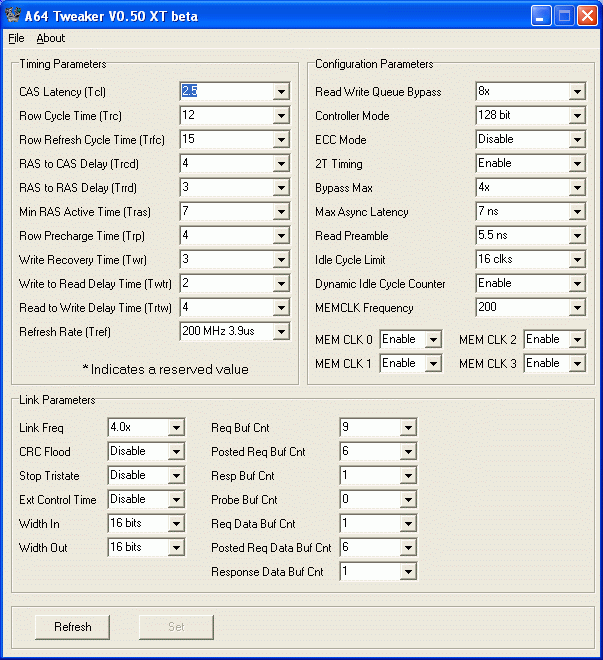Click the Refresh button
Viewport: 603px width, 660px height.
(x=72, y=627)
